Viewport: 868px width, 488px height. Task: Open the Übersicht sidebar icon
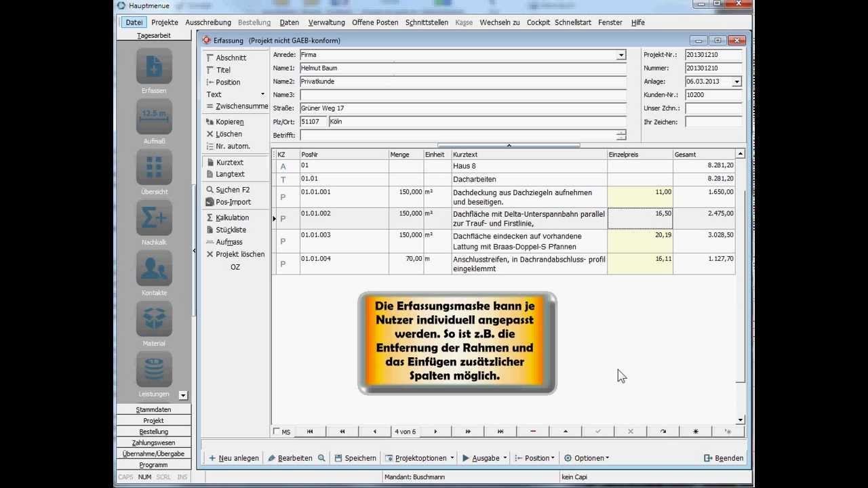(154, 167)
